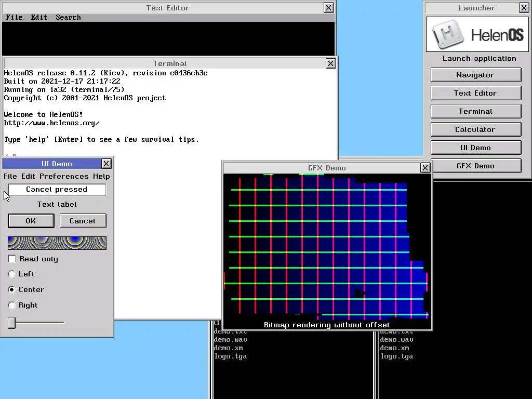Click the blue-yellow pattern image in UI Demo

57,243
